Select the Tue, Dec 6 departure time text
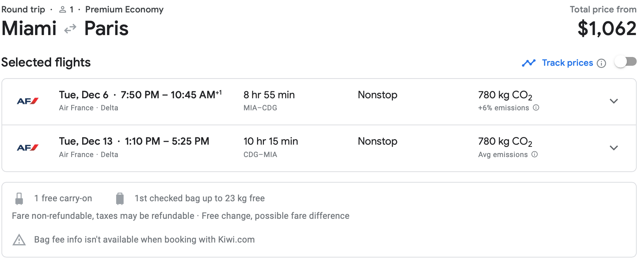The height and width of the screenshot is (263, 644). [x=140, y=95]
